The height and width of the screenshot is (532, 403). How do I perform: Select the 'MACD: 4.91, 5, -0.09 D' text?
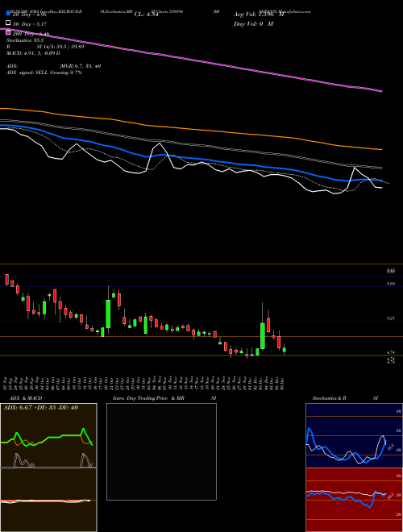[x=33, y=53]
